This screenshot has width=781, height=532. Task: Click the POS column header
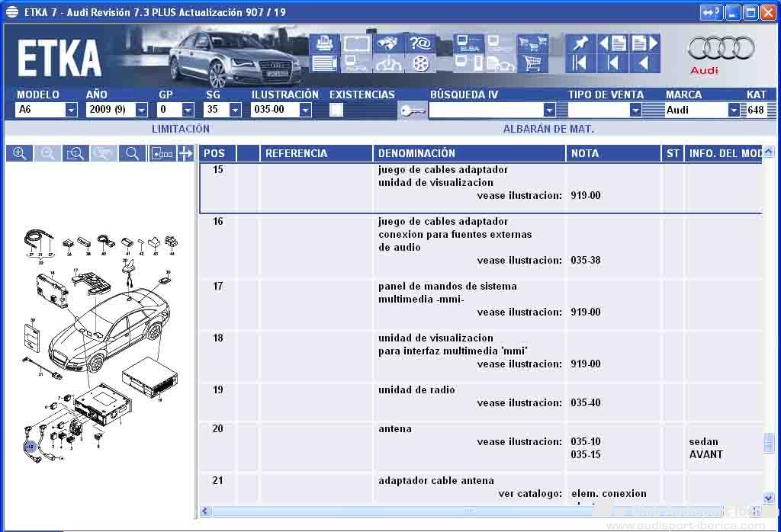pyautogui.click(x=218, y=153)
